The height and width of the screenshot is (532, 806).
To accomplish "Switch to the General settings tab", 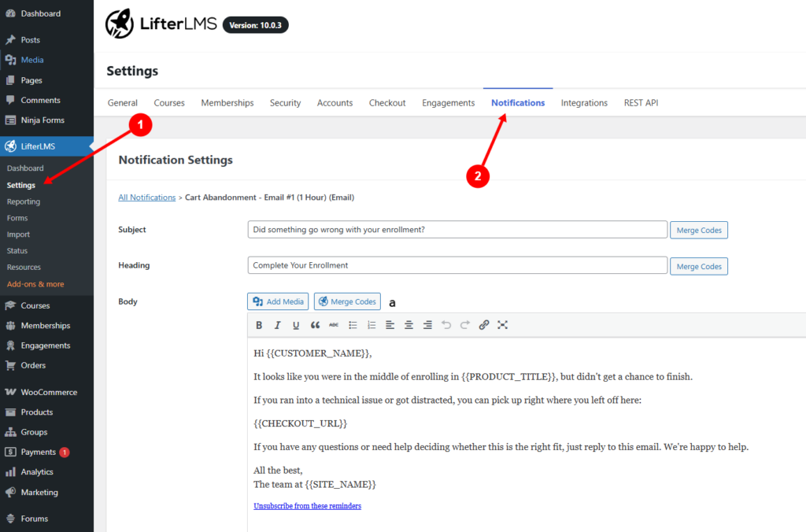I will 122,103.
